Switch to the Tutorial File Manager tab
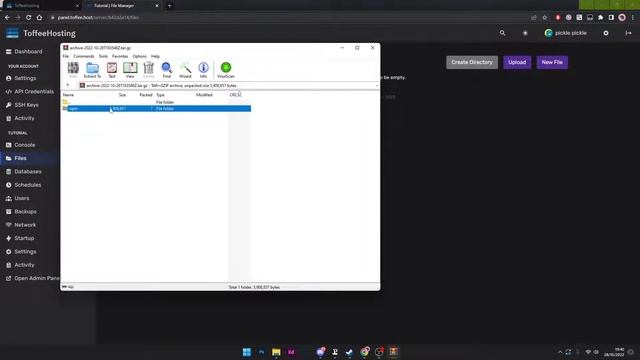This screenshot has height=360, width=640. pyautogui.click(x=122, y=6)
